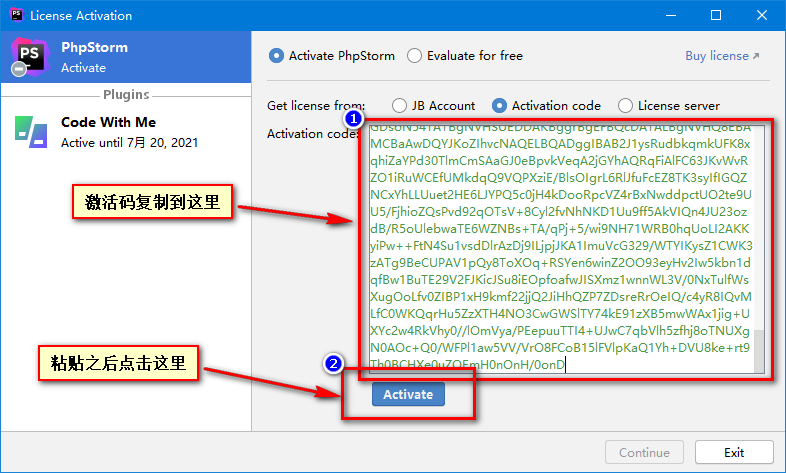Select the Code With Me plugin entry
The image size is (786, 473).
point(126,132)
